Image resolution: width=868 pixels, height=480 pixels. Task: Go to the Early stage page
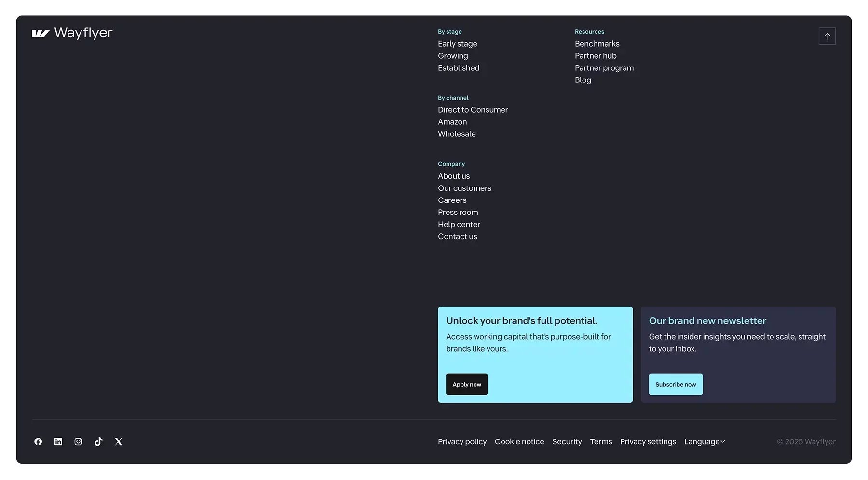pyautogui.click(x=458, y=44)
